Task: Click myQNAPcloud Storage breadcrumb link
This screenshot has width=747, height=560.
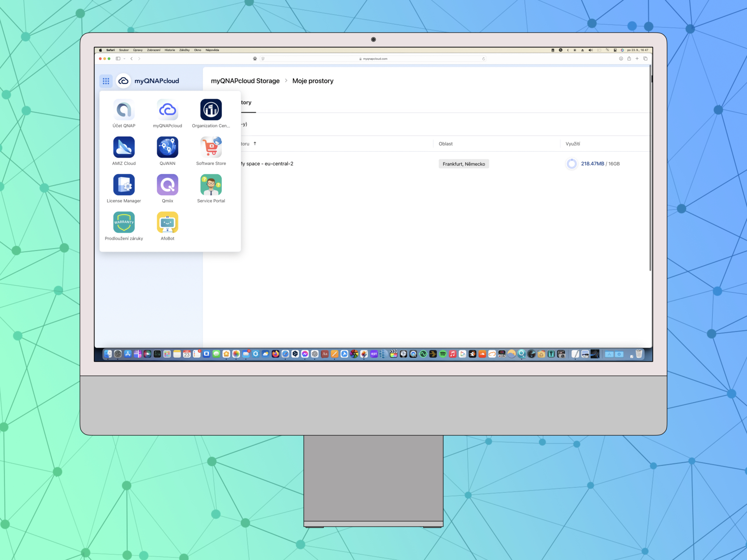Action: point(245,81)
